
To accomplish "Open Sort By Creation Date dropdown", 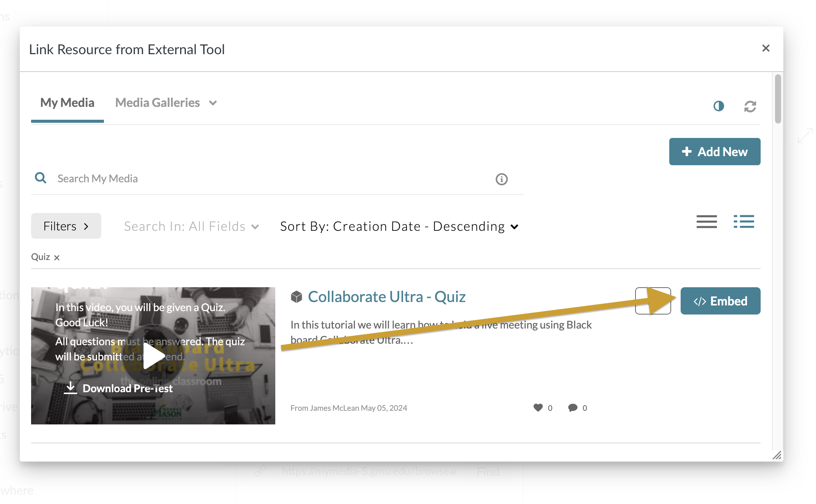I will [x=399, y=227].
